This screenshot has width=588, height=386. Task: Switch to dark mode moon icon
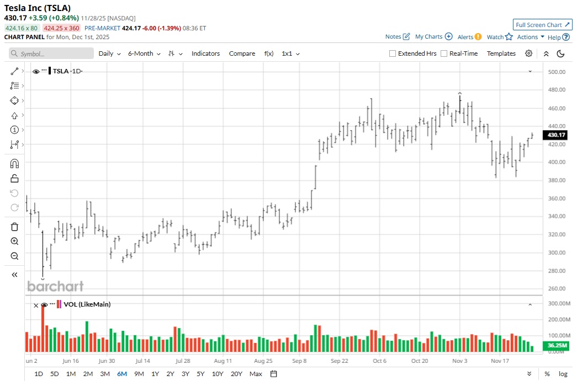560,53
